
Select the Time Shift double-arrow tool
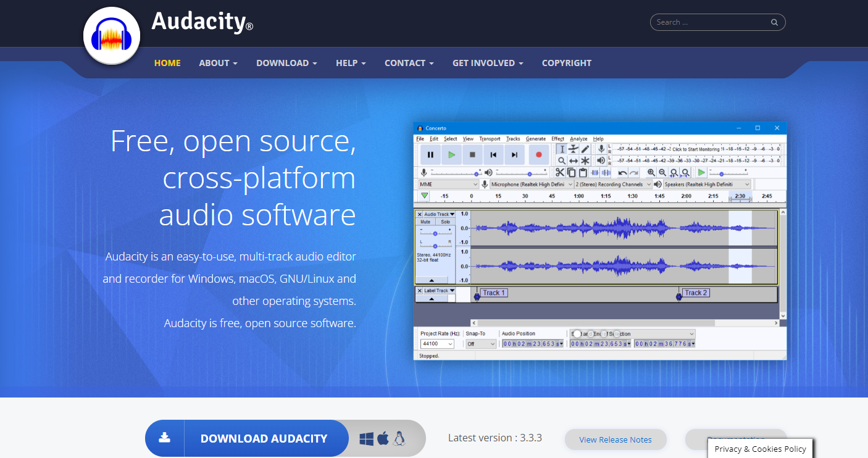tap(574, 160)
